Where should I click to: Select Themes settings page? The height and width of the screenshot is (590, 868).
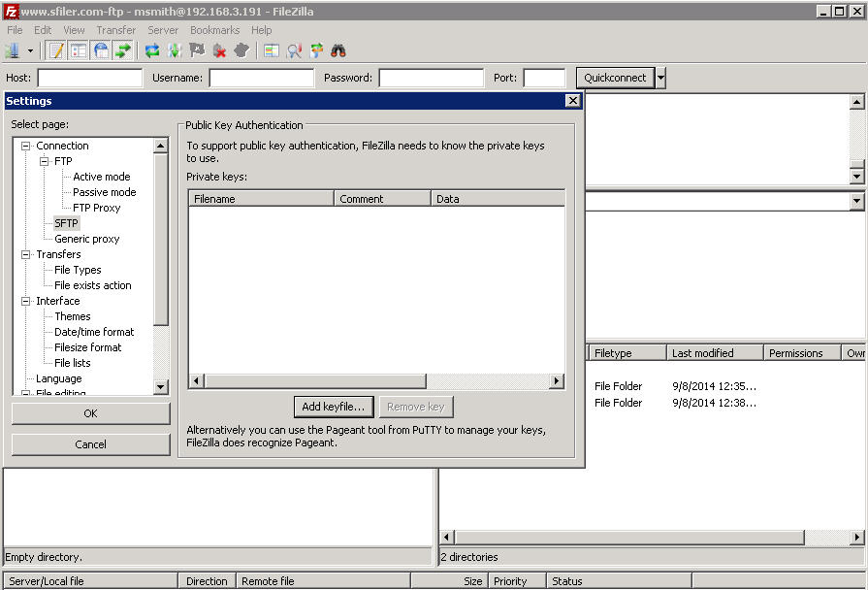point(73,316)
